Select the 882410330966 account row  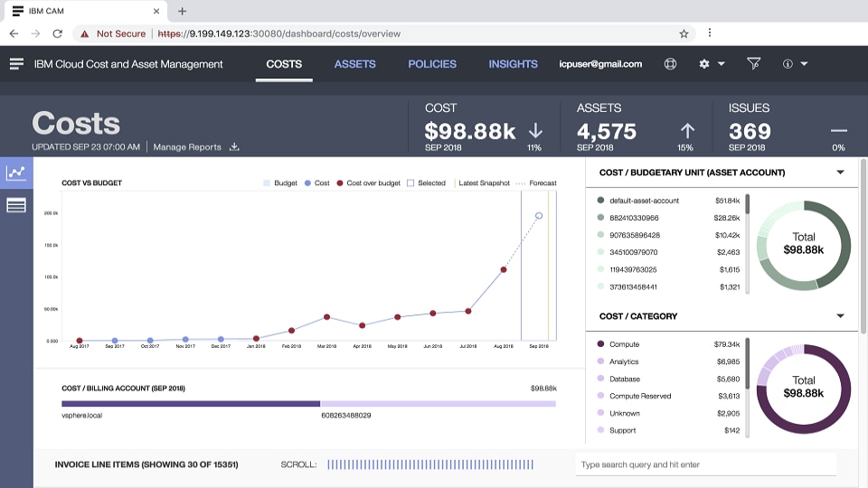(669, 218)
